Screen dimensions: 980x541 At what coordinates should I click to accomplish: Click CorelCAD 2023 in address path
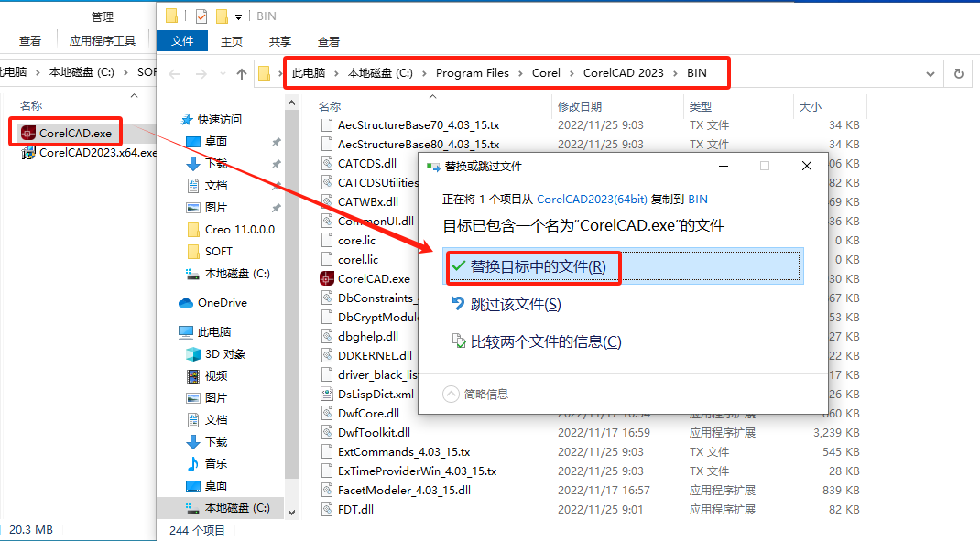pyautogui.click(x=623, y=73)
